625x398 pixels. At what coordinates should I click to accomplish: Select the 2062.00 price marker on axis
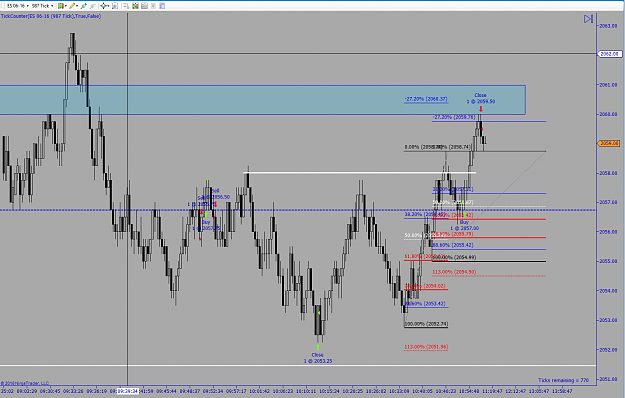pyautogui.click(x=609, y=54)
